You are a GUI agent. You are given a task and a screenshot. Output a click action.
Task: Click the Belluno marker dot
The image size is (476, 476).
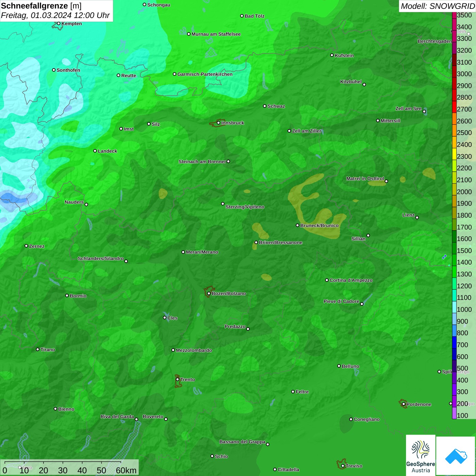[x=339, y=366]
